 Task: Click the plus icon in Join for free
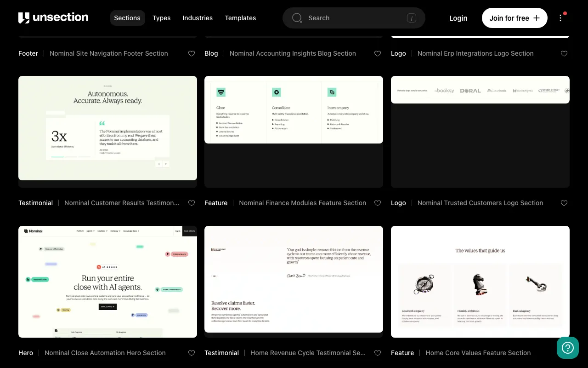537,18
